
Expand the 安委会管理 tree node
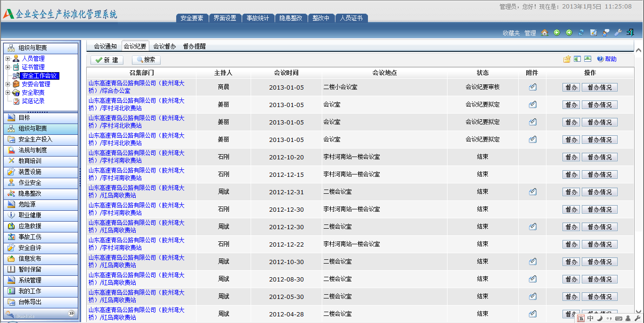coord(8,84)
